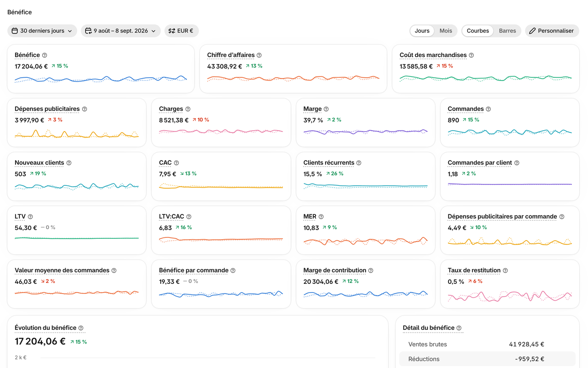This screenshot has height=368, width=588.
Task: Click the Marge help icon
Action: tap(326, 109)
